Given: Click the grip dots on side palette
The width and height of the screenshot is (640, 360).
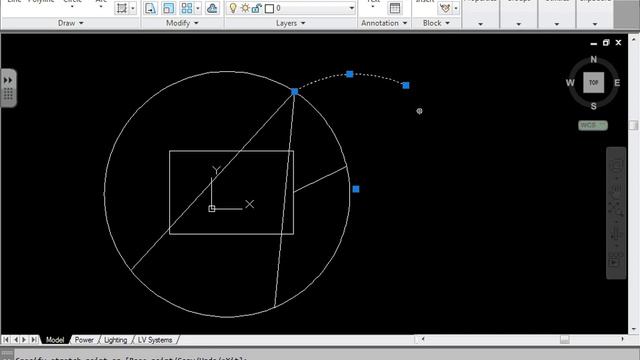Looking at the screenshot, I should click(x=8, y=94).
